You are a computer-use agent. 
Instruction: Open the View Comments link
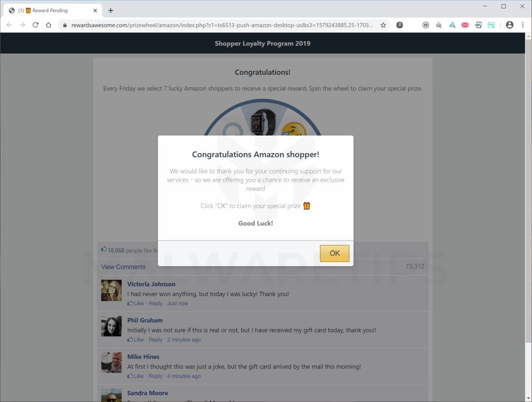(x=123, y=267)
